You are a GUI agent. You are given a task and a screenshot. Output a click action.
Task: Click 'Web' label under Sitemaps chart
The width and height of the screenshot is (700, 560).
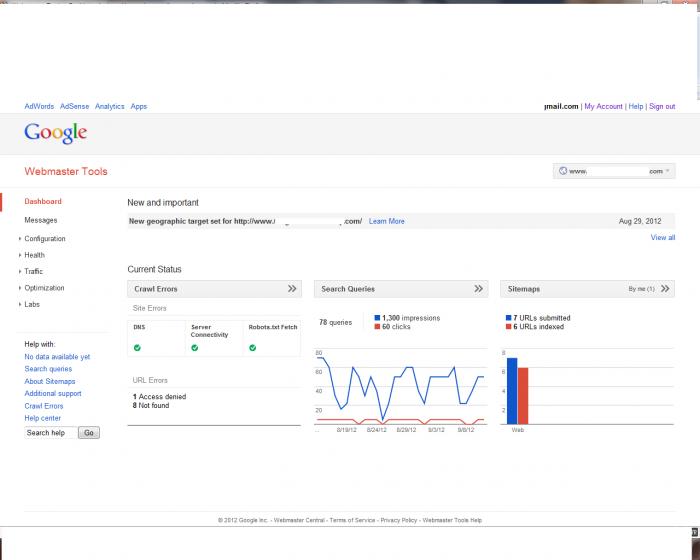[x=518, y=430]
